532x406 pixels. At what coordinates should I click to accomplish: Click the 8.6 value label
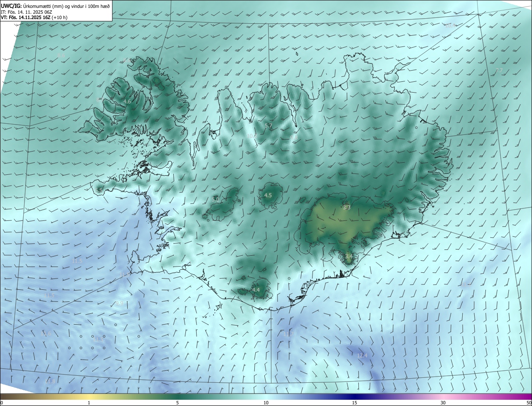(x=62, y=55)
